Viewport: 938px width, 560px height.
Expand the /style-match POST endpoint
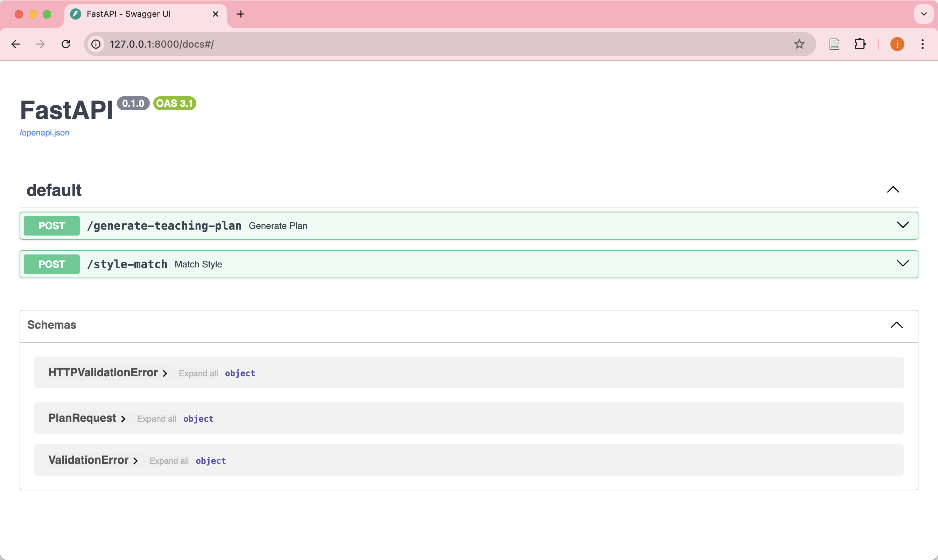[x=903, y=264]
